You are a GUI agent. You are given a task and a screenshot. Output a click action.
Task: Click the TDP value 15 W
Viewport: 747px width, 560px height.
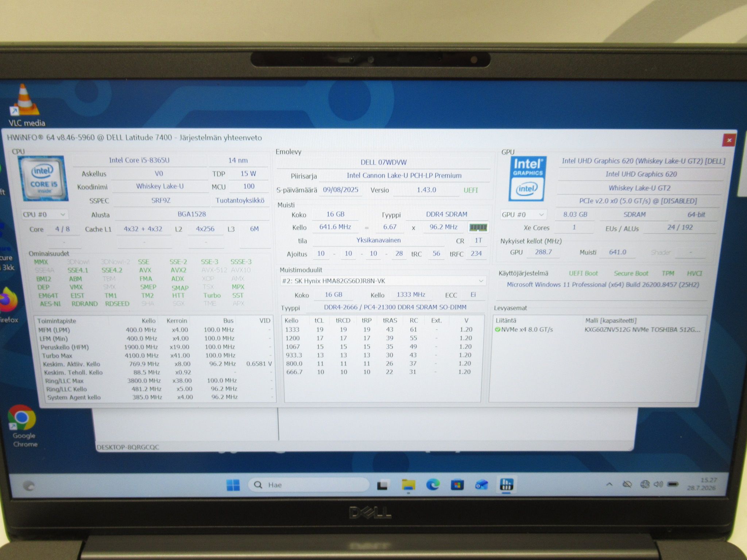pyautogui.click(x=248, y=174)
